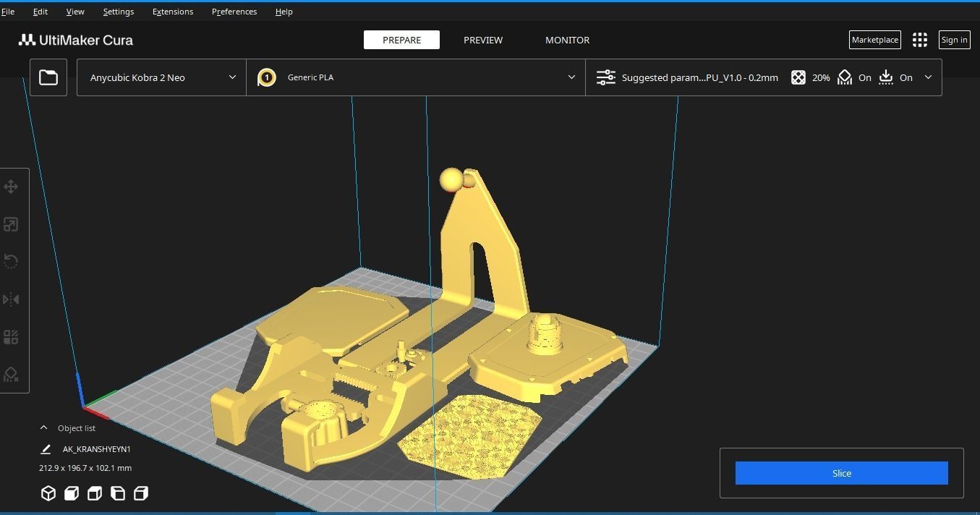
Task: Click the Suggested param profile text
Action: (700, 77)
